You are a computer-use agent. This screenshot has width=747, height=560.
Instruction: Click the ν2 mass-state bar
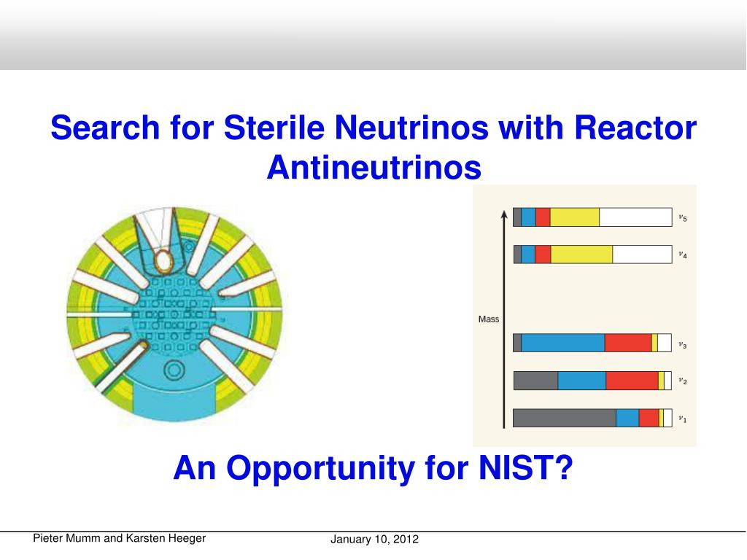pyautogui.click(x=591, y=380)
